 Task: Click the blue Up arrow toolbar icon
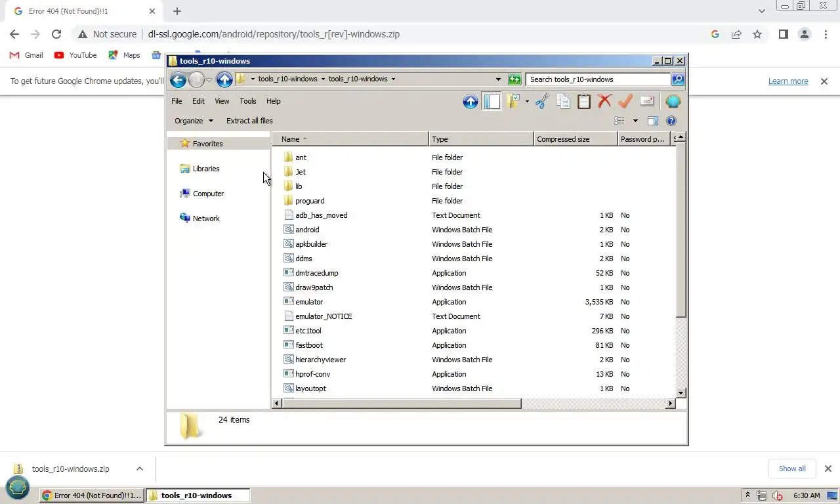(x=470, y=102)
